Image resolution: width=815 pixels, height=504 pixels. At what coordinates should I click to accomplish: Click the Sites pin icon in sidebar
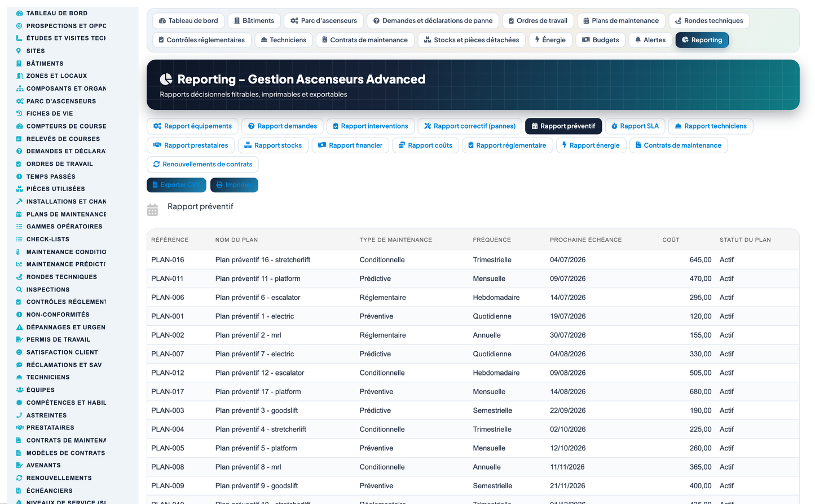[19, 51]
